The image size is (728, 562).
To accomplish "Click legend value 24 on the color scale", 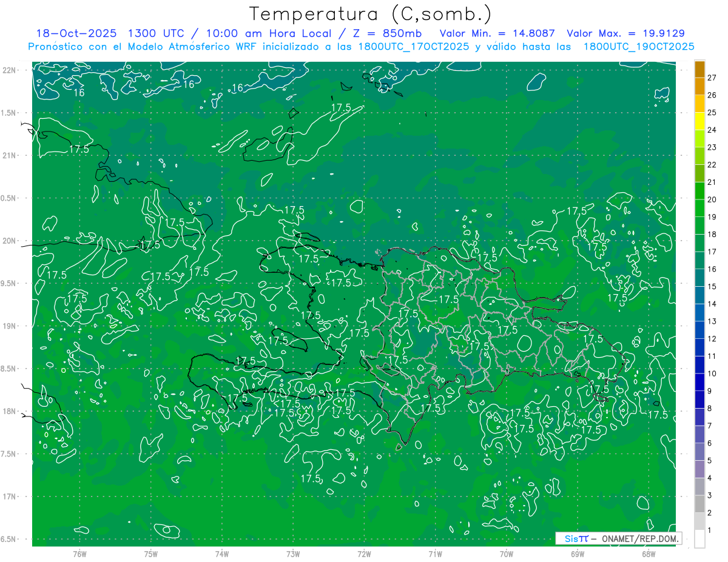I will (712, 130).
